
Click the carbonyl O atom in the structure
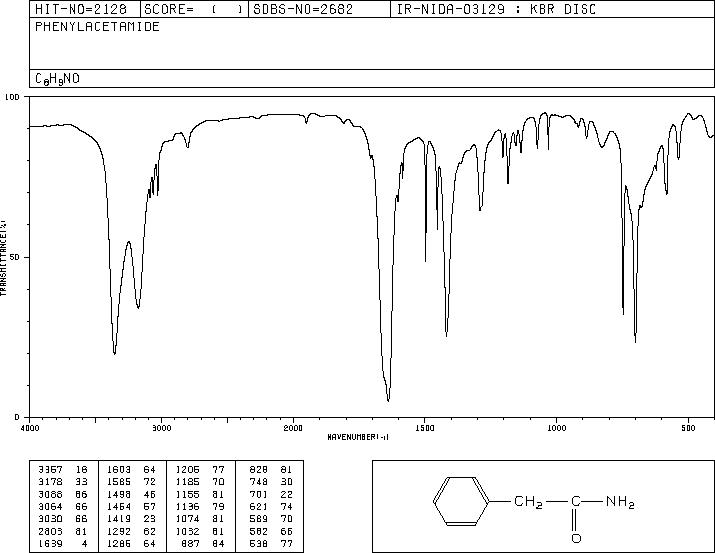(576, 538)
